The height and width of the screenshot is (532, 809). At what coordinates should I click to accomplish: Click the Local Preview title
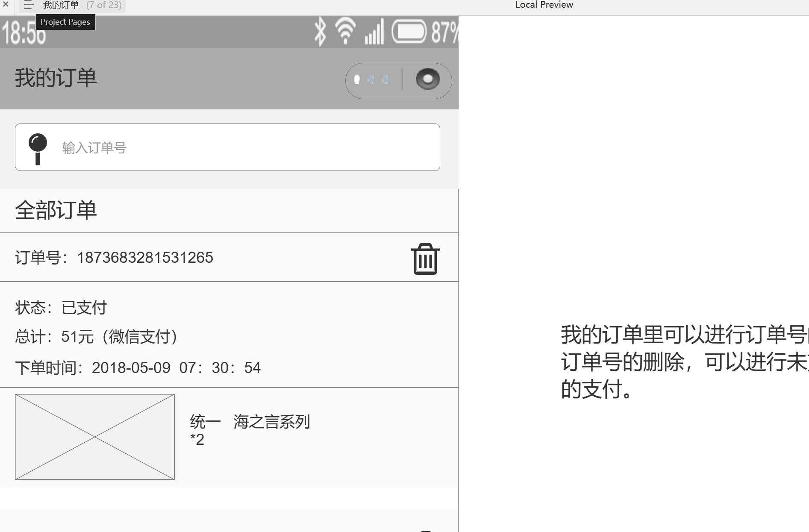point(544,5)
